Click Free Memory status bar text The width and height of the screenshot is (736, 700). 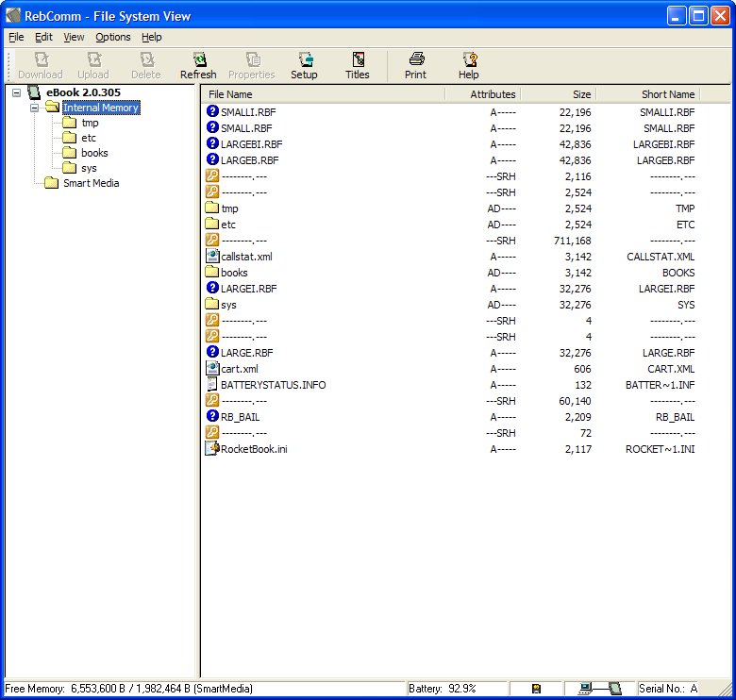pyautogui.click(x=128, y=689)
